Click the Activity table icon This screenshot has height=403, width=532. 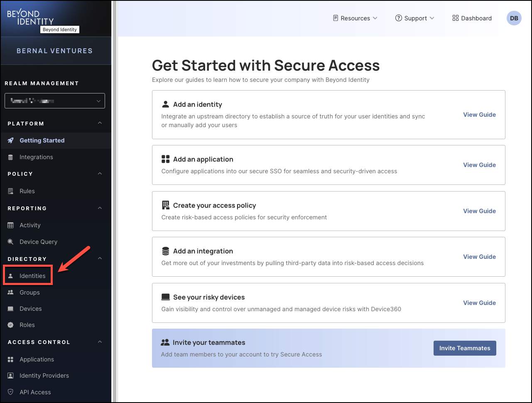tap(11, 225)
